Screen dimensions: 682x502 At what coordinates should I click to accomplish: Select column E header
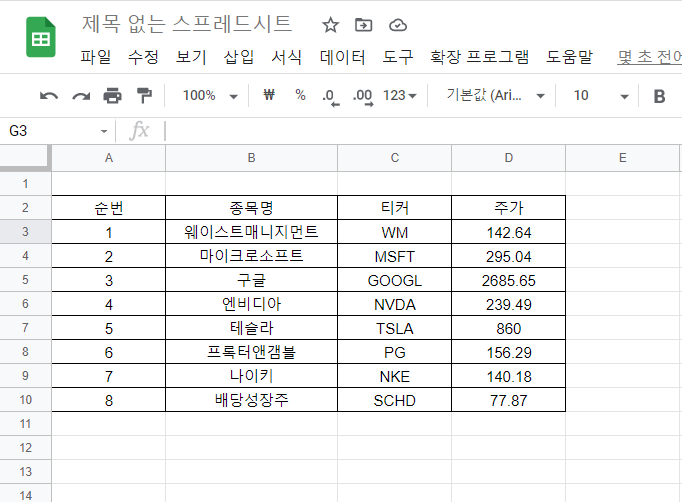pyautogui.click(x=622, y=158)
